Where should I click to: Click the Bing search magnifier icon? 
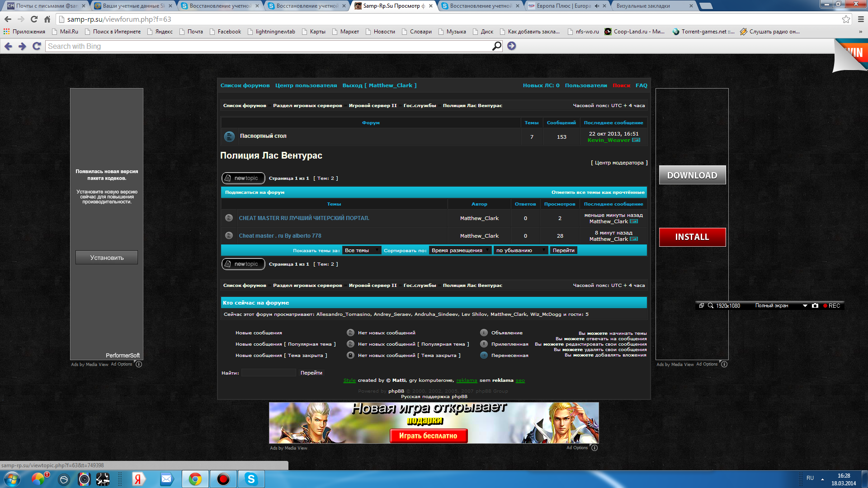(x=496, y=46)
